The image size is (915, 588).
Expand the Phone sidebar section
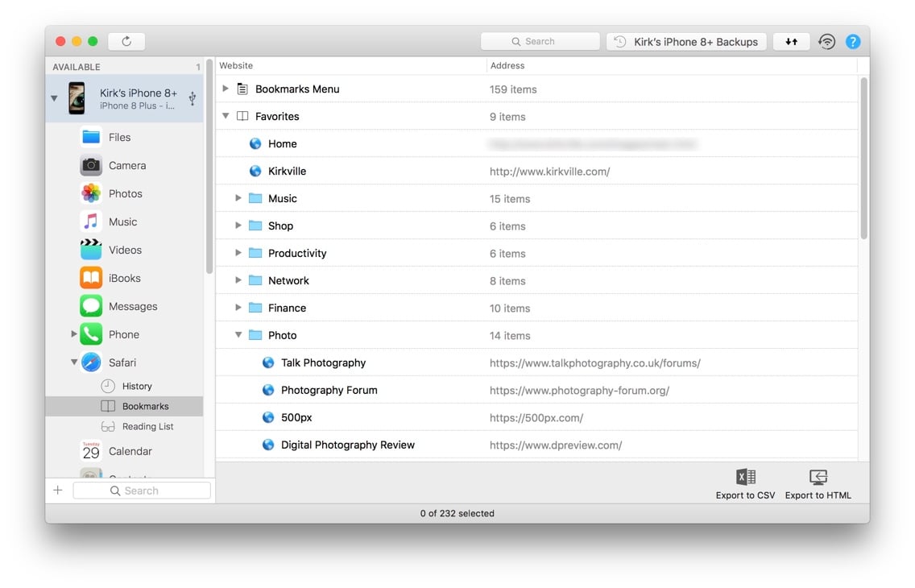[x=73, y=334]
